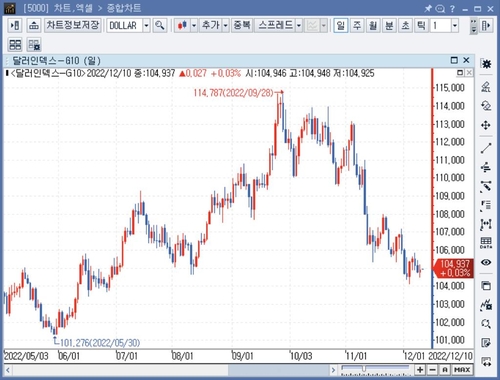The height and width of the screenshot is (380, 500).
Task: Expand the chart type dropdown arrow
Action: click(194, 26)
